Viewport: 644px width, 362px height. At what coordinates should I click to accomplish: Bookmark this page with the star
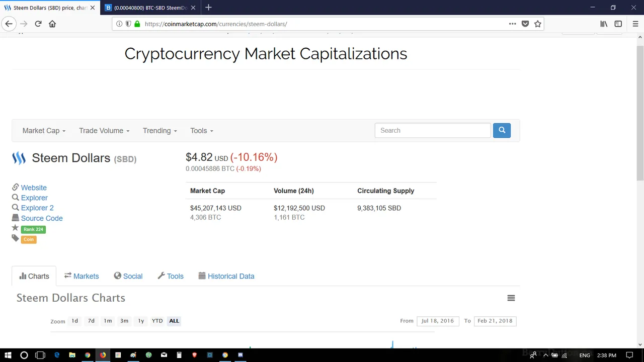click(x=538, y=24)
